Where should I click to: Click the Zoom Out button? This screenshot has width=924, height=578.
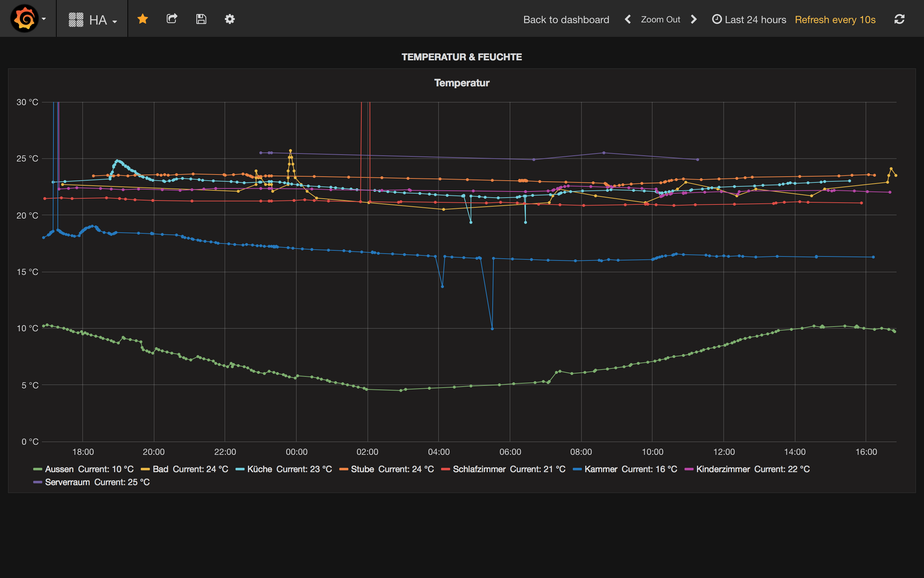coord(660,20)
